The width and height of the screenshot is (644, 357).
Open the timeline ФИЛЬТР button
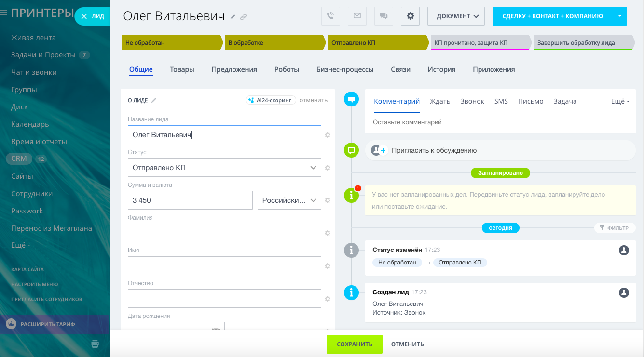click(614, 228)
